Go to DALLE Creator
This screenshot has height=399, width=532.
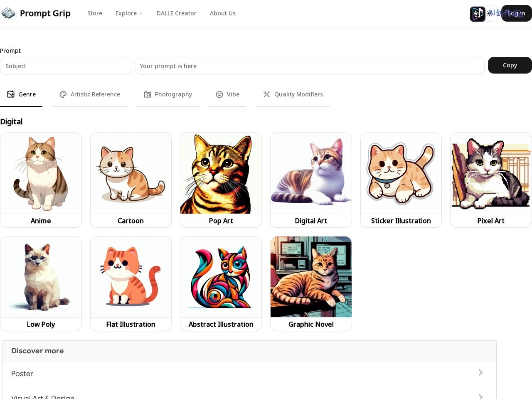coord(176,13)
